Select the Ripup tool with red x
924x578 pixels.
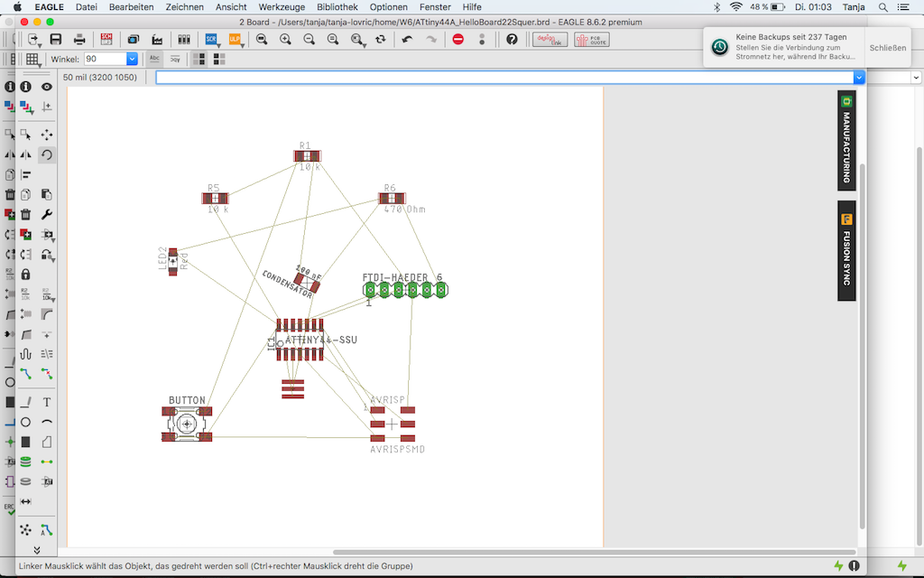click(47, 374)
